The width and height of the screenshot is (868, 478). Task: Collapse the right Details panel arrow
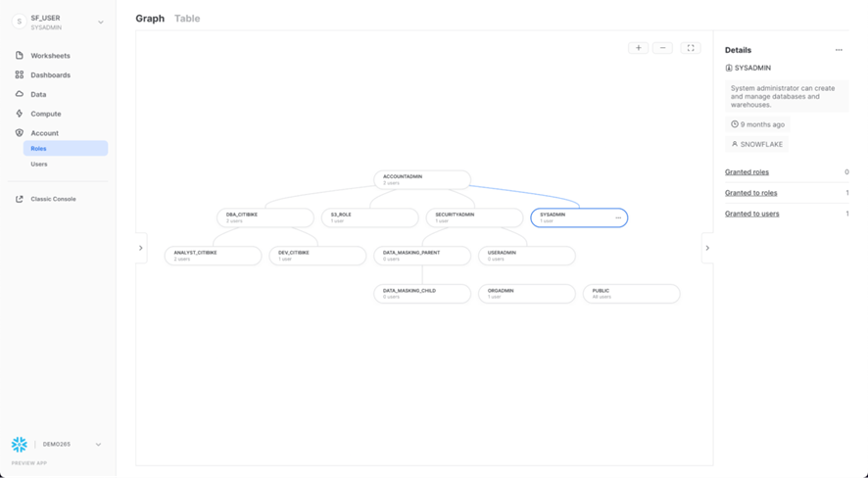[707, 248]
